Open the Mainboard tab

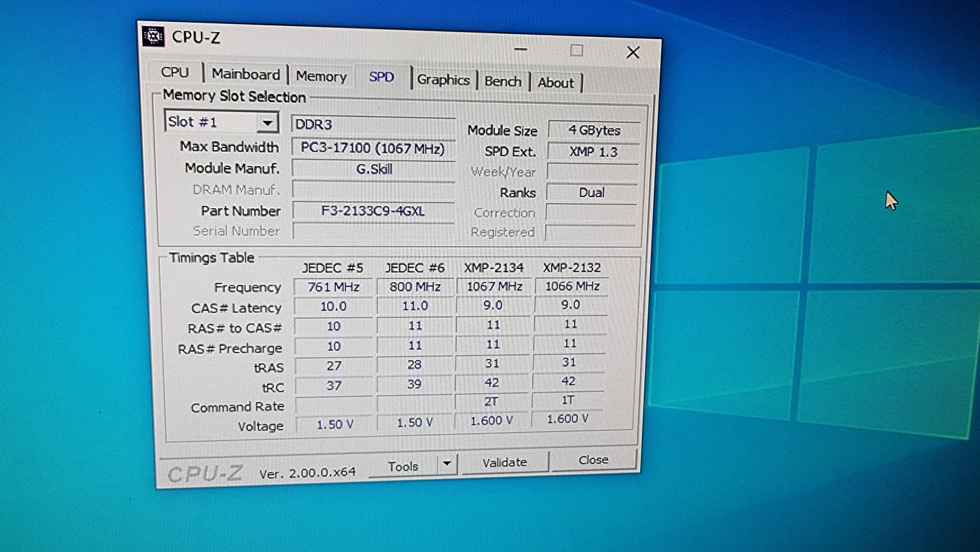(x=246, y=74)
